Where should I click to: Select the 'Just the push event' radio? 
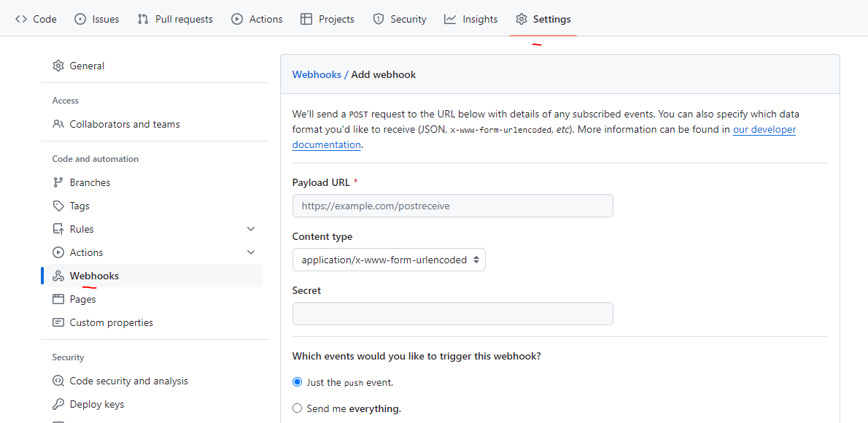click(x=297, y=382)
